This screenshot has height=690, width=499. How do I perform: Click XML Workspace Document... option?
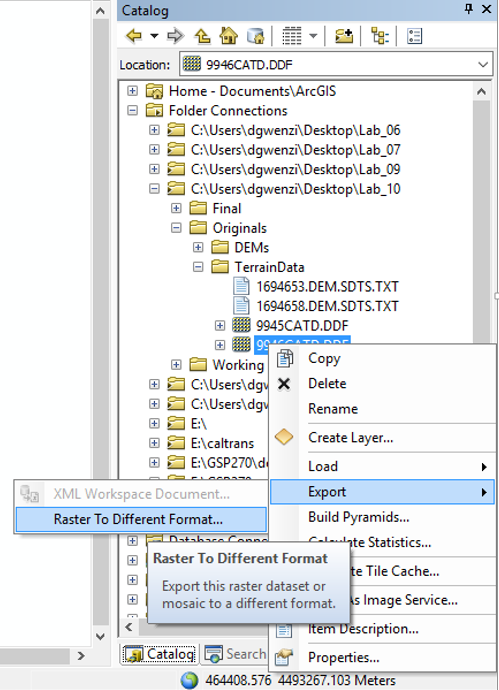tap(141, 494)
